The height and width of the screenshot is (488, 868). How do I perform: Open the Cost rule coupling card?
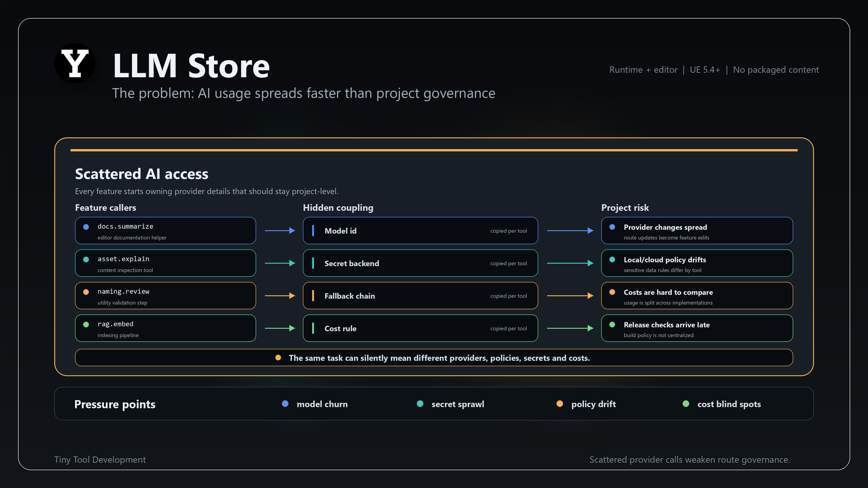pos(420,328)
